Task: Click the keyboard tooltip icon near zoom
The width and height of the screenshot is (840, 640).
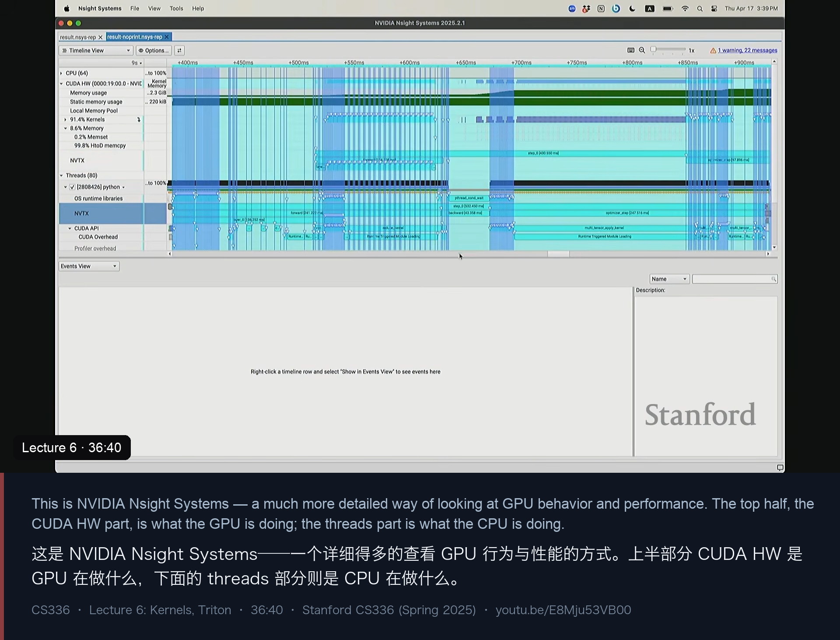Action: click(631, 50)
